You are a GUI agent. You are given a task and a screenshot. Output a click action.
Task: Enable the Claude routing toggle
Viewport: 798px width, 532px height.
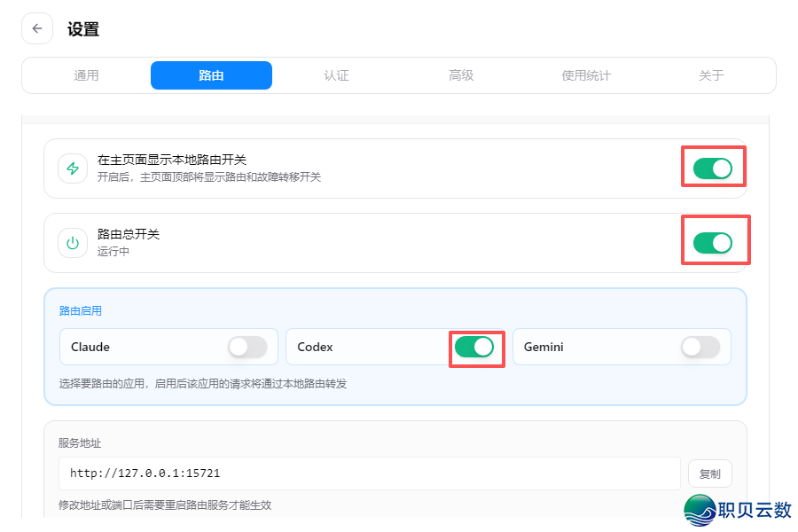(x=248, y=348)
